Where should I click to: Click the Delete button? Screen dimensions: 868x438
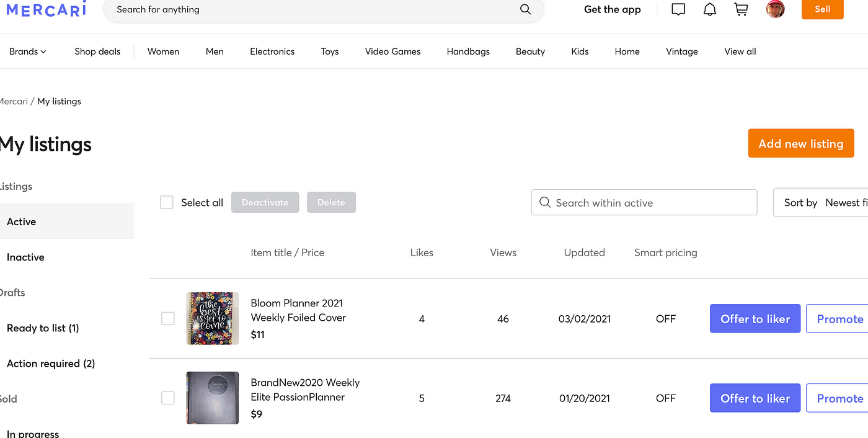click(331, 202)
